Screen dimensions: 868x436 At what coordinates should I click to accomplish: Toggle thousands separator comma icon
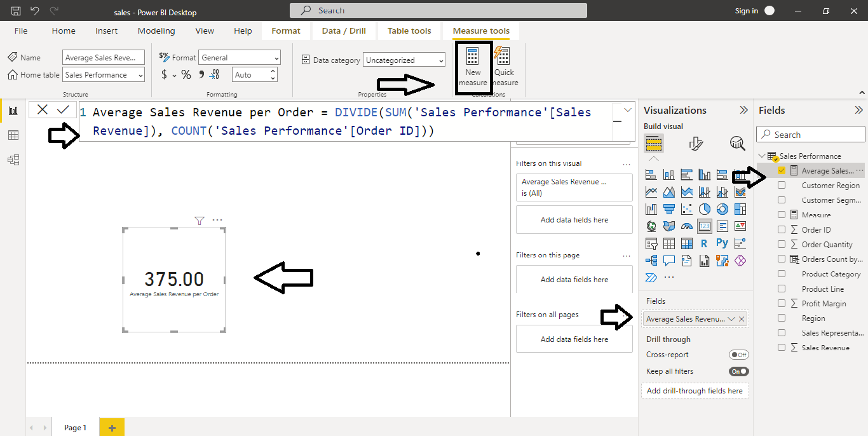(x=201, y=74)
